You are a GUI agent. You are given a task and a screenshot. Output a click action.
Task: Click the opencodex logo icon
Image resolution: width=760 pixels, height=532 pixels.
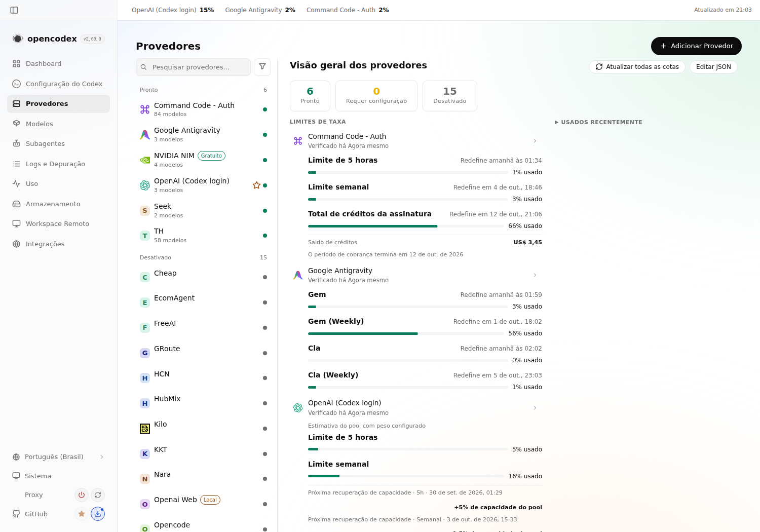(x=18, y=39)
